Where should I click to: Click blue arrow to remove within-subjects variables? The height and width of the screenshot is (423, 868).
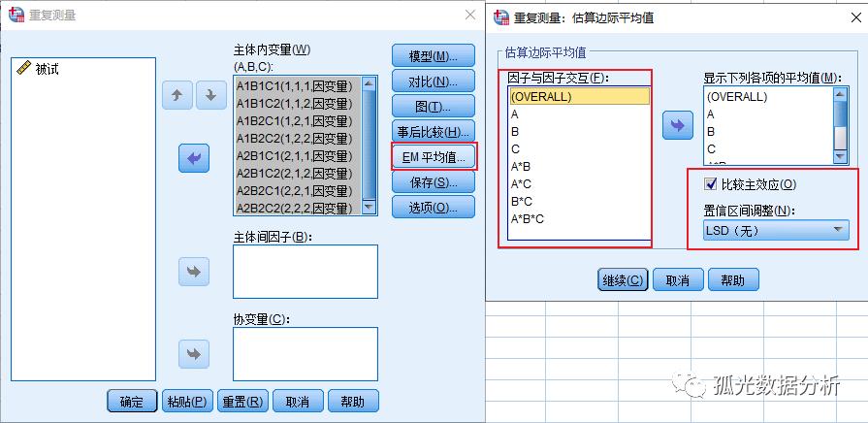click(194, 158)
